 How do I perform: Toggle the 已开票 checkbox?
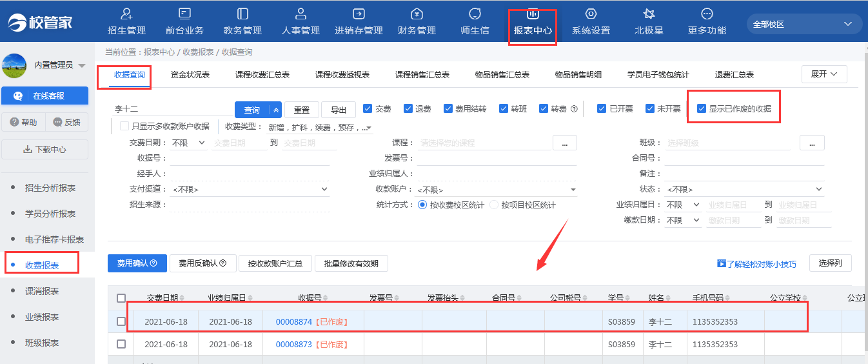coord(602,108)
